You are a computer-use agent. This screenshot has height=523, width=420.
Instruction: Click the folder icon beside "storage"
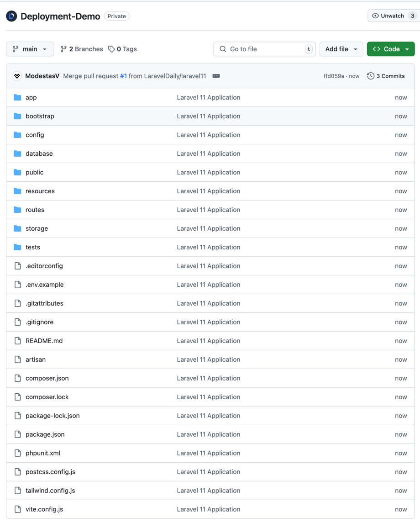[x=17, y=228]
